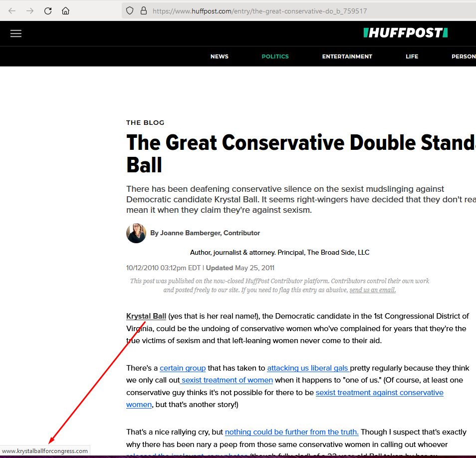476x458 pixels.
Task: Open the tracking protection shield icon
Action: coord(130,11)
